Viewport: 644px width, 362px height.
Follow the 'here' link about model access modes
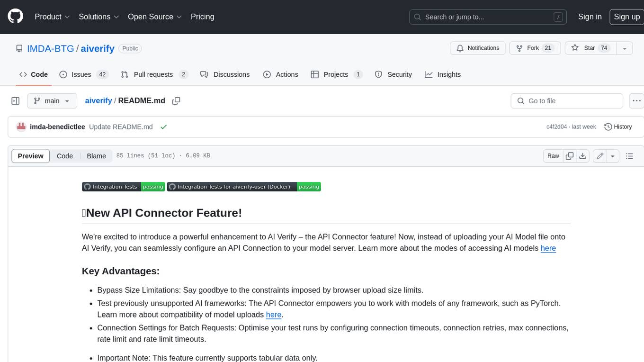(x=548, y=248)
